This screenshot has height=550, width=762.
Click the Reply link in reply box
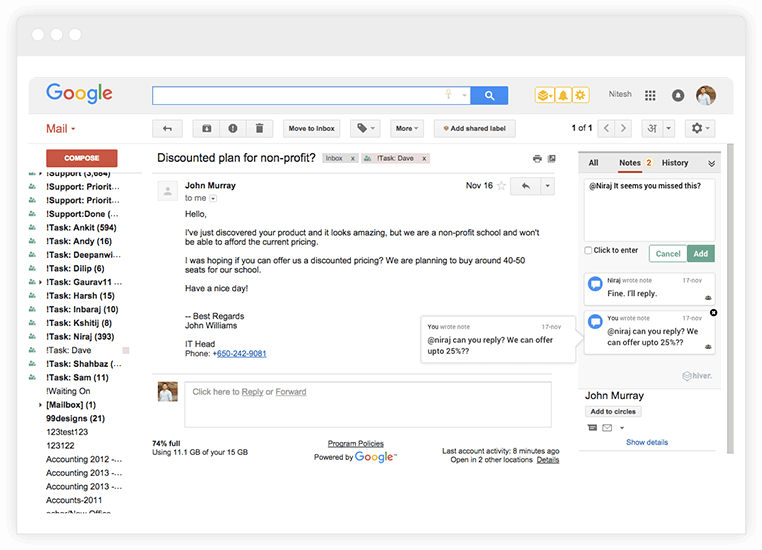point(252,392)
